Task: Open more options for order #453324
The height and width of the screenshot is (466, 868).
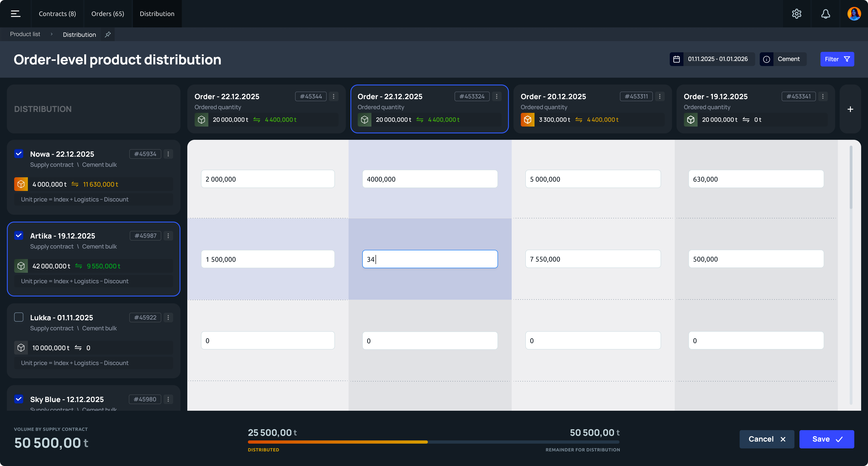Action: (497, 96)
